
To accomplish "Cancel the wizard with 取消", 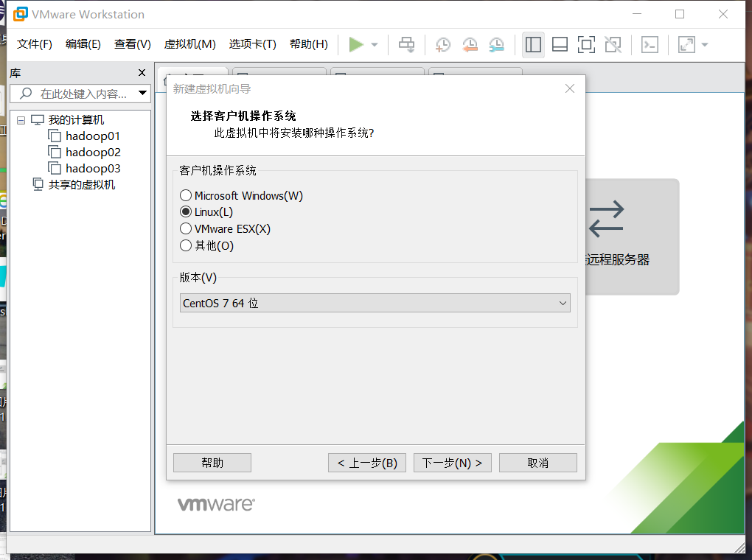I will pos(537,463).
